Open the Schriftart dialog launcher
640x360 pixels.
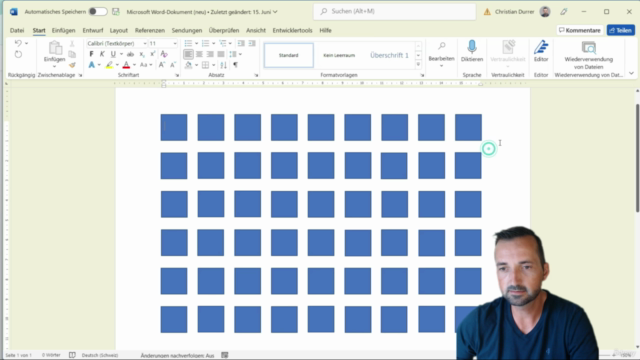177,76
